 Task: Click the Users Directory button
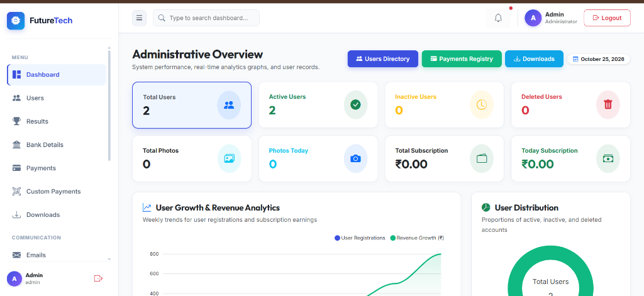coord(383,58)
